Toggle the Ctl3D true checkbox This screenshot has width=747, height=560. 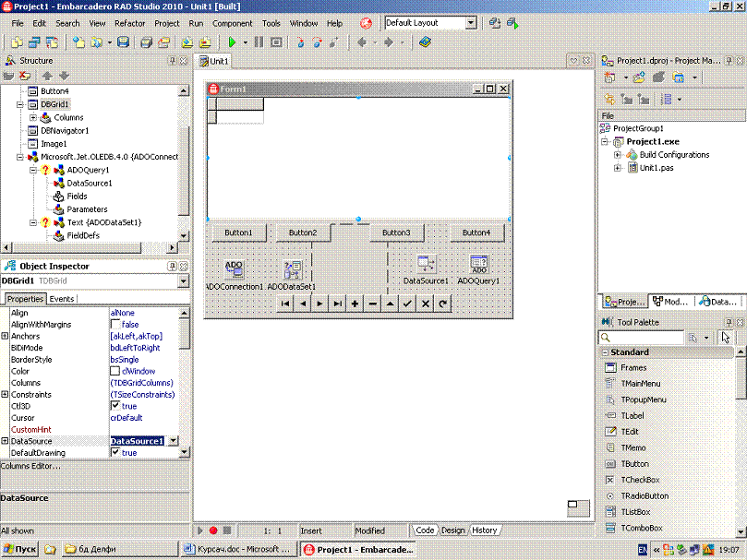coord(115,406)
